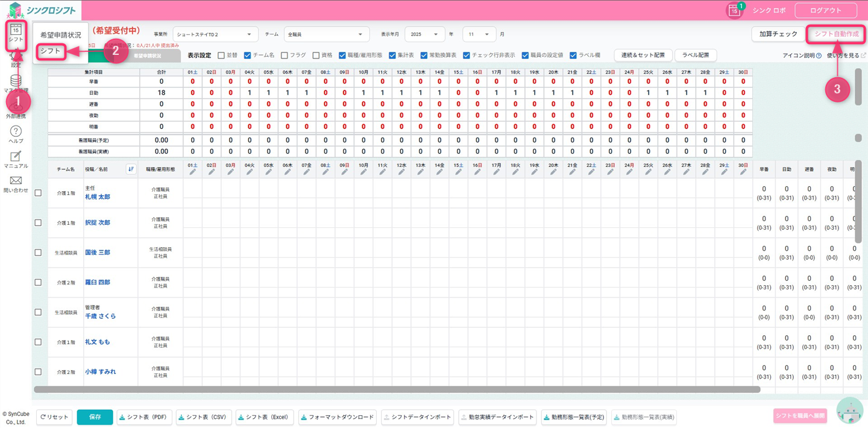This screenshot has height=428, width=868.
Task: Click the 保存 button
Action: (95, 417)
